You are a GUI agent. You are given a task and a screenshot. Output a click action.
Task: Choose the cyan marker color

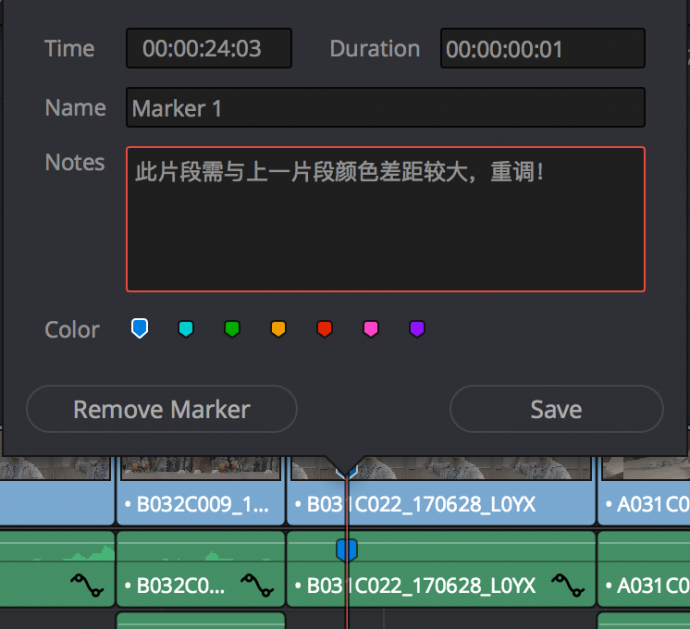click(185, 329)
